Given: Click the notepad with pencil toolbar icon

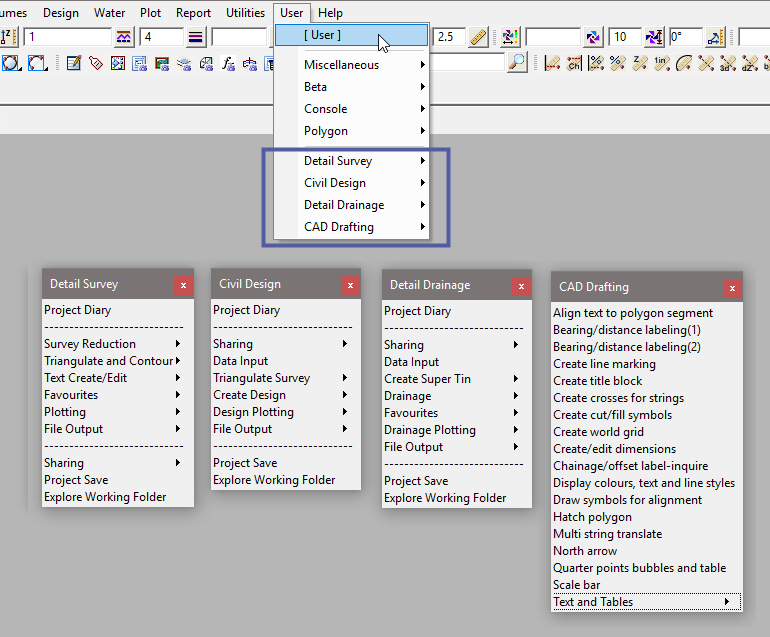Looking at the screenshot, I should (x=74, y=63).
